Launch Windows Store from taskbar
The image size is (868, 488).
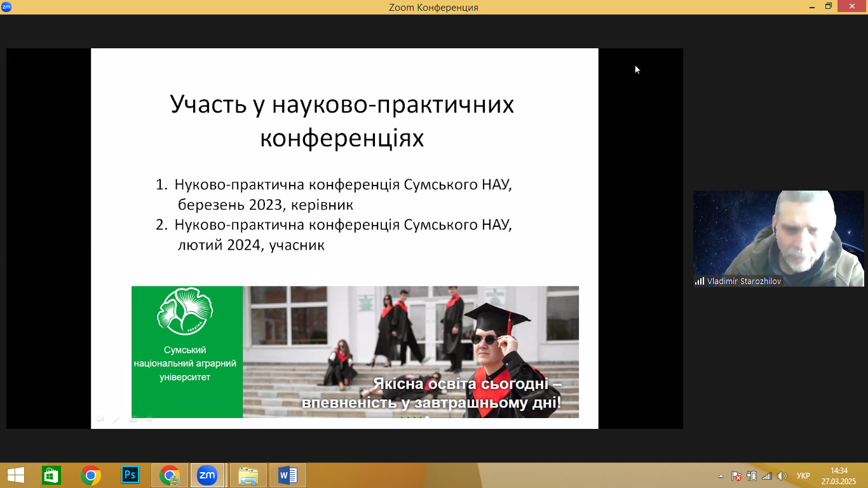pyautogui.click(x=51, y=475)
